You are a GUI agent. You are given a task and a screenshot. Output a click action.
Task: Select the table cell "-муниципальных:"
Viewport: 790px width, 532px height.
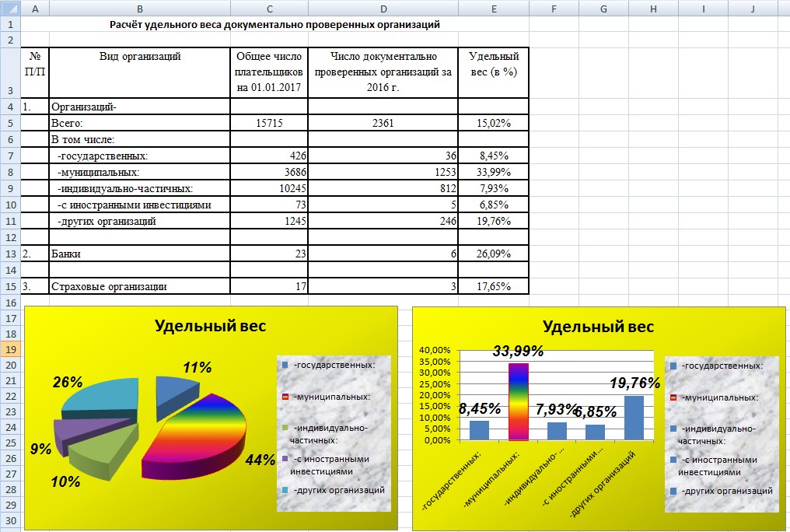tap(139, 172)
